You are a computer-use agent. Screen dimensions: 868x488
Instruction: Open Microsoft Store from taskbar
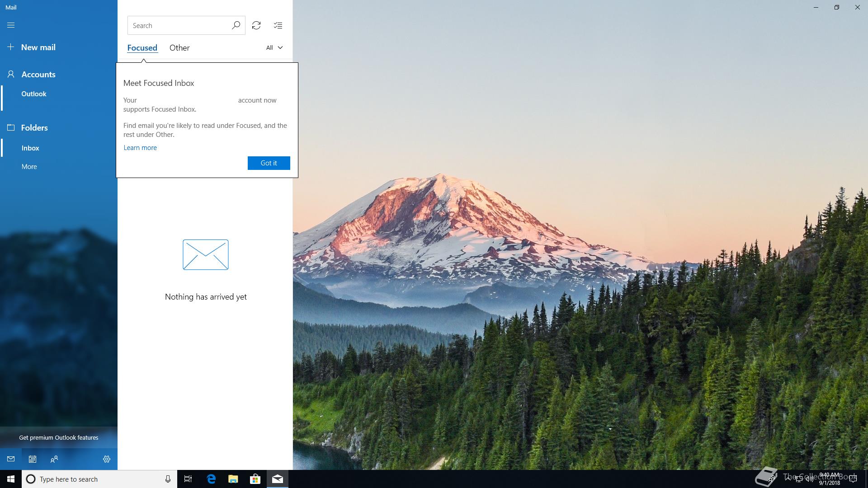pyautogui.click(x=255, y=479)
